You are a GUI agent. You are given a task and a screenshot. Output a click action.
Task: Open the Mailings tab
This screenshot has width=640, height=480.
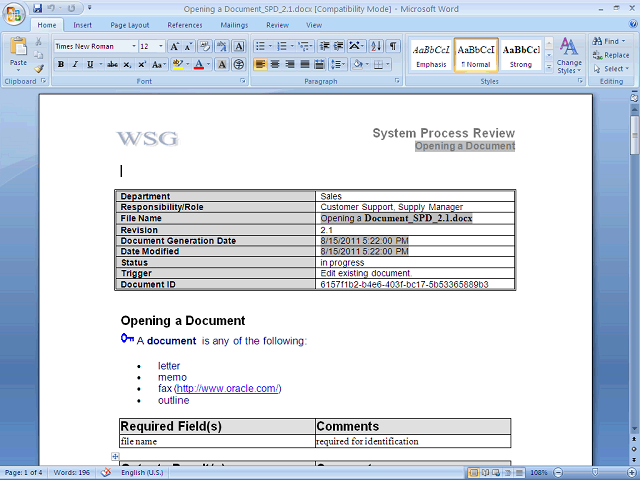coord(234,25)
